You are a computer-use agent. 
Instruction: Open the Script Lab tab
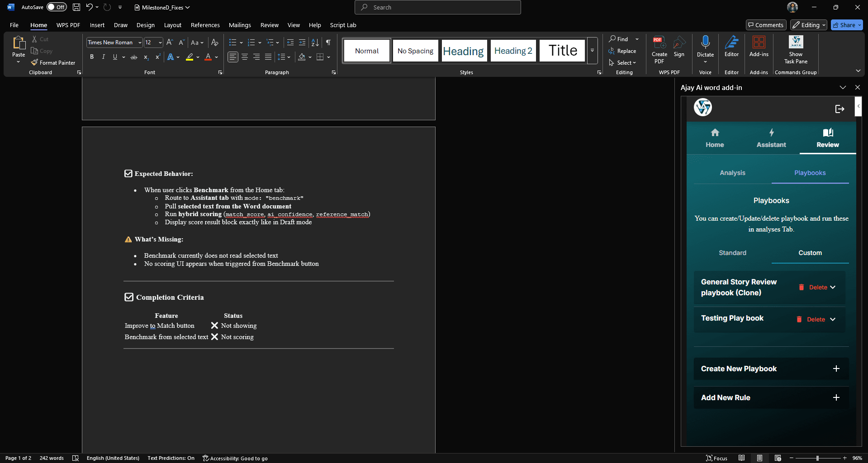tap(343, 25)
